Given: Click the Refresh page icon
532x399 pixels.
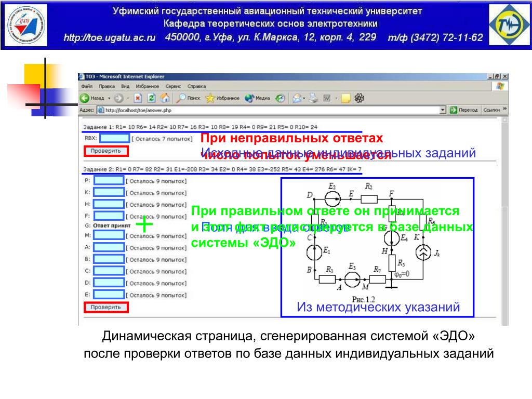Looking at the screenshot, I should pyautogui.click(x=151, y=98).
